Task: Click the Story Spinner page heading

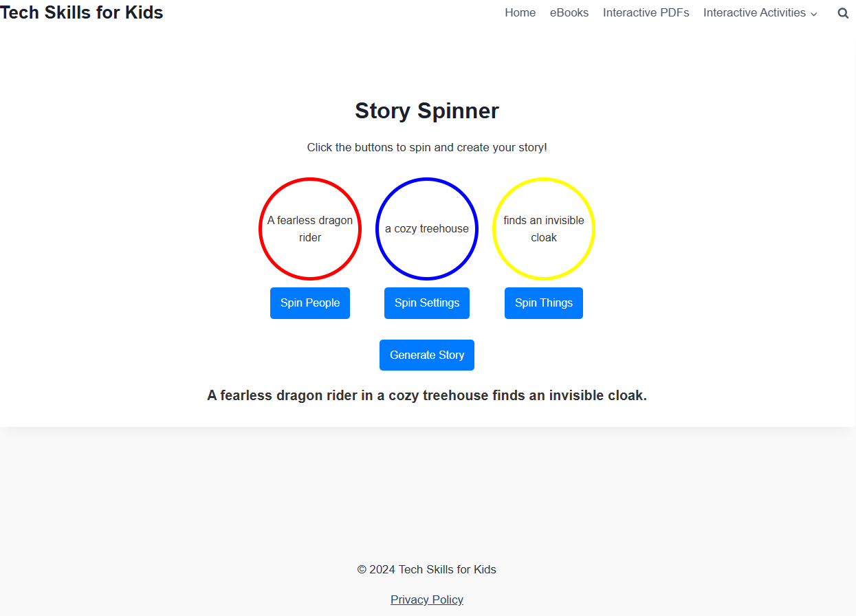Action: tap(426, 111)
